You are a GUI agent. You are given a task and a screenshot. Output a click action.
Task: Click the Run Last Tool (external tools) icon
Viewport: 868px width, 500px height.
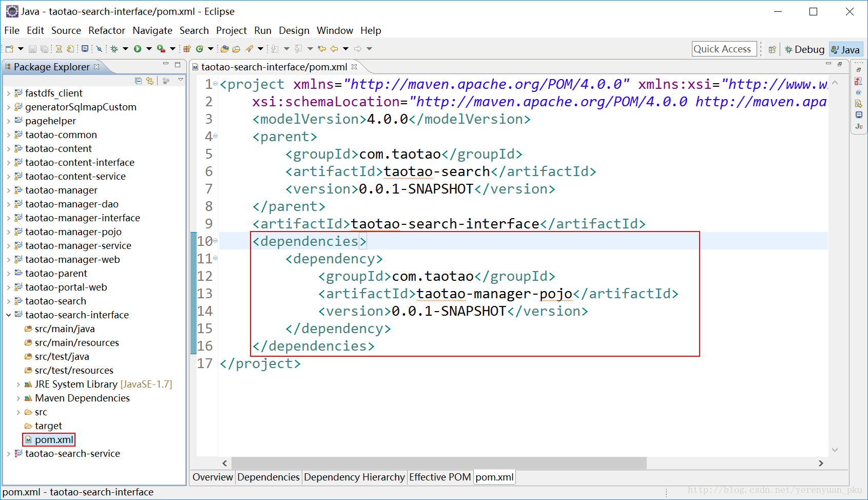pos(161,49)
